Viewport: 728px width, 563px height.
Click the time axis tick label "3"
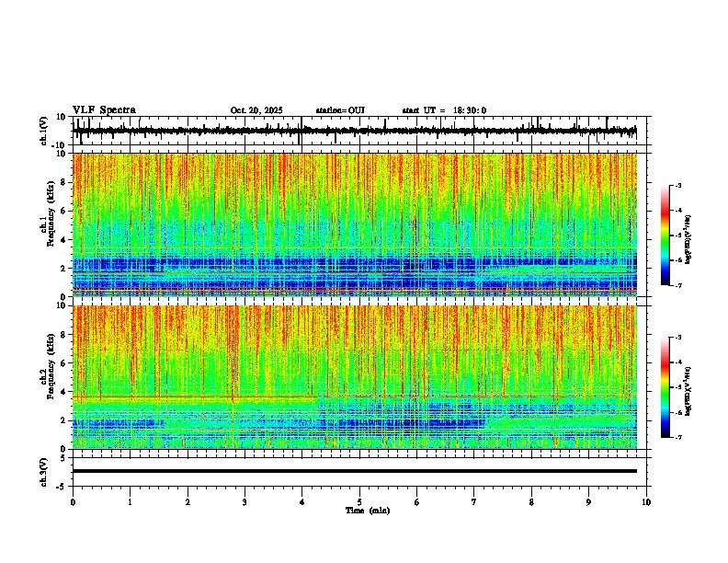pos(245,502)
